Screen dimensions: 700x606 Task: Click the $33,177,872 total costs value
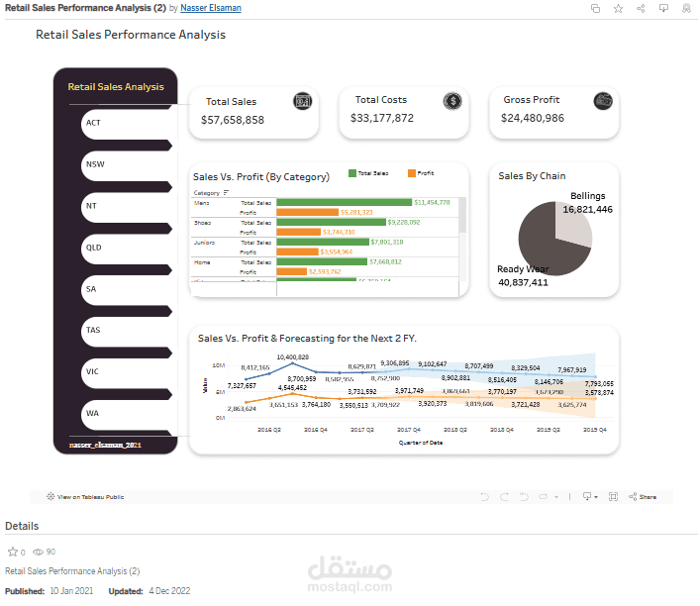pyautogui.click(x=382, y=118)
